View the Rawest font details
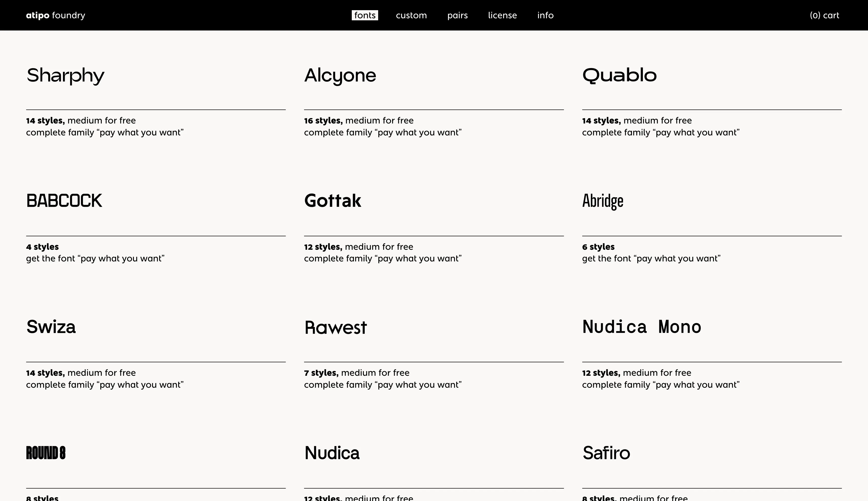Screen dimensions: 868x501 pyautogui.click(x=336, y=327)
